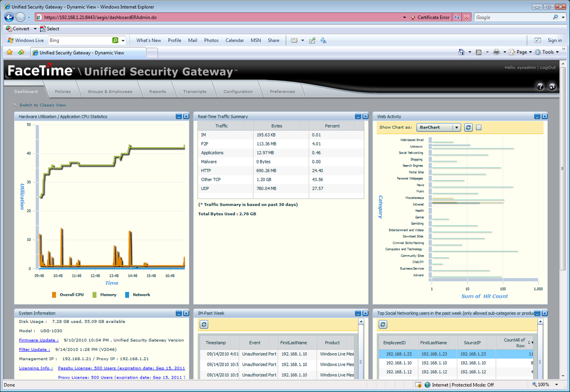Open the Page menu dropdown
Image resolution: width=570 pixels, height=392 pixels.
pos(521,52)
